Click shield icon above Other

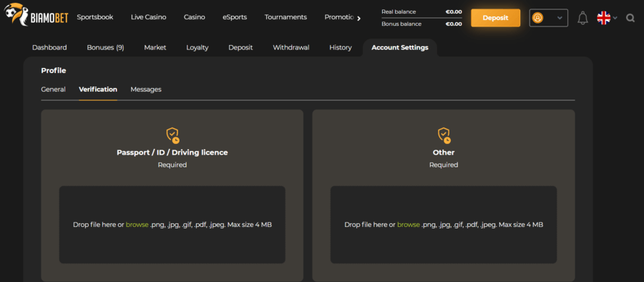click(x=444, y=135)
